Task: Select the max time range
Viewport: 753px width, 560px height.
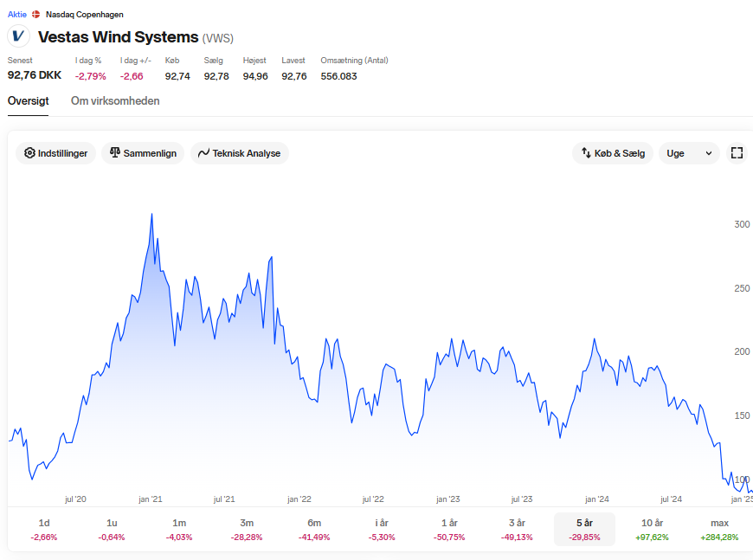Action: (719, 529)
